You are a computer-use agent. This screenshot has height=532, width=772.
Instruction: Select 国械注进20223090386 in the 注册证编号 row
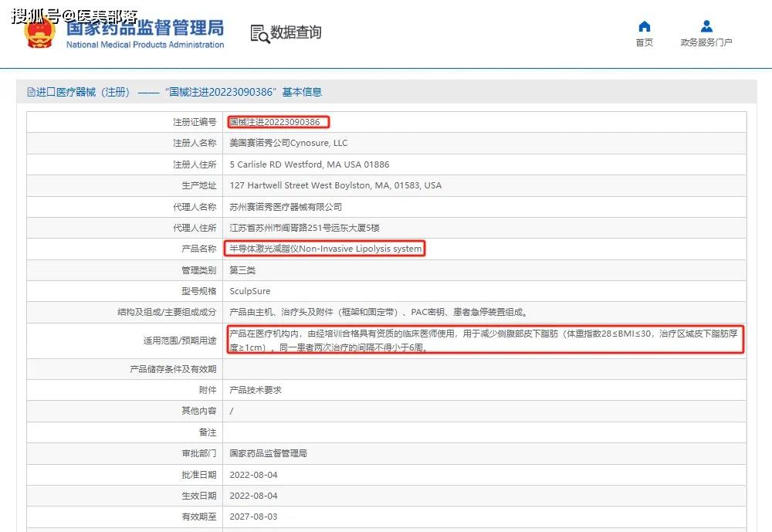coord(275,122)
